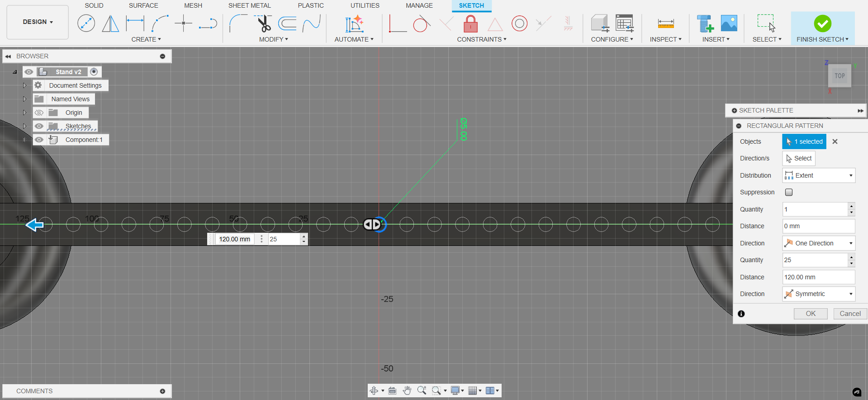The width and height of the screenshot is (868, 400).
Task: Click the green Finish Sketch checkmark
Action: [822, 24]
